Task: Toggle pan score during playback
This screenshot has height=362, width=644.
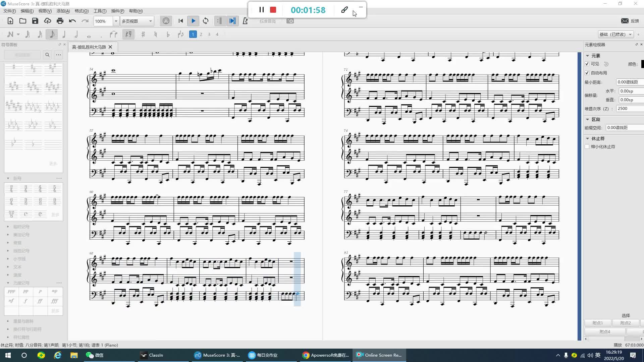Action: tap(232, 21)
